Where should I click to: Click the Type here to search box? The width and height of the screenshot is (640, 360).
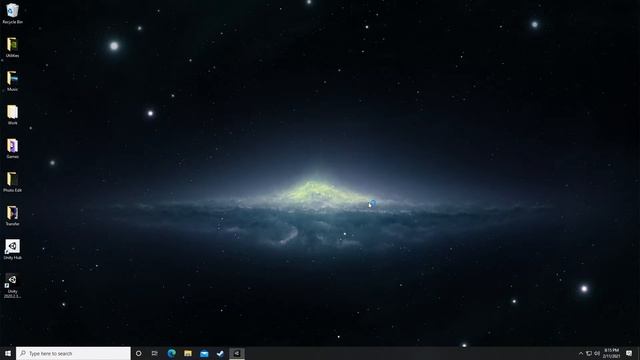point(73,353)
